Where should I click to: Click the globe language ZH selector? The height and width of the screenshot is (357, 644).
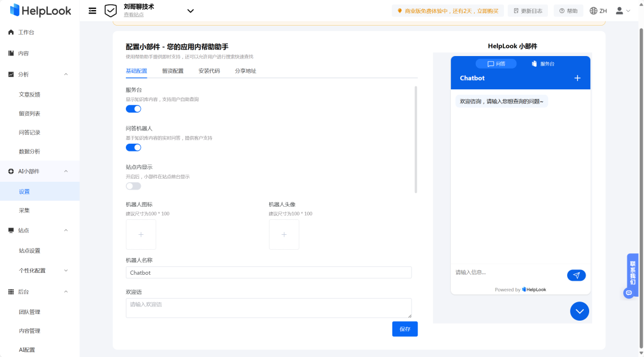click(598, 11)
